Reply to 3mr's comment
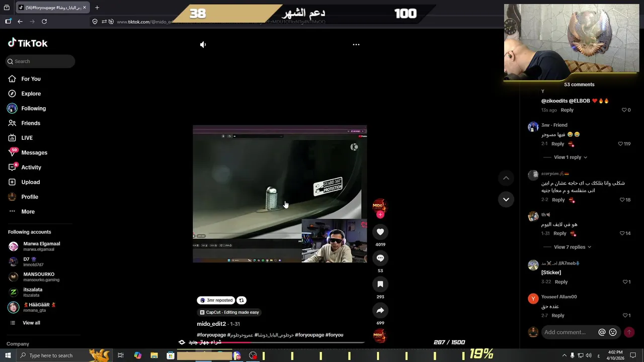This screenshot has height=362, width=644. click(x=557, y=144)
